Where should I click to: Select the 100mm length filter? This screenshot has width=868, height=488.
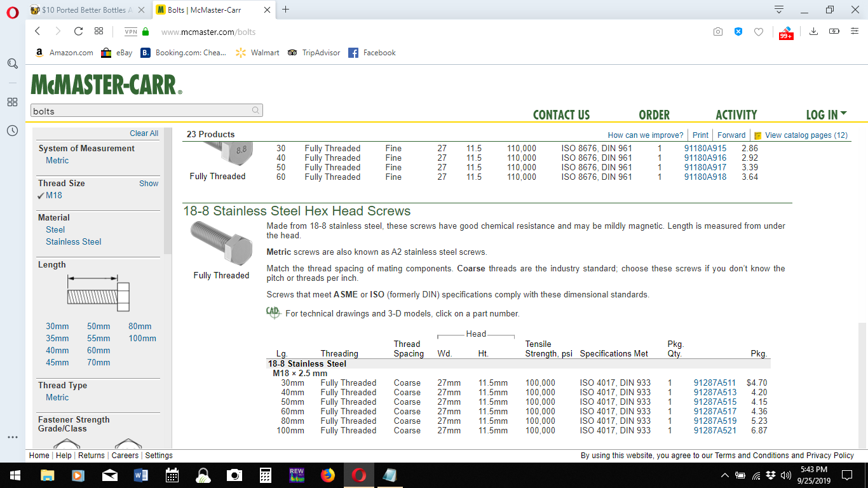[142, 338]
